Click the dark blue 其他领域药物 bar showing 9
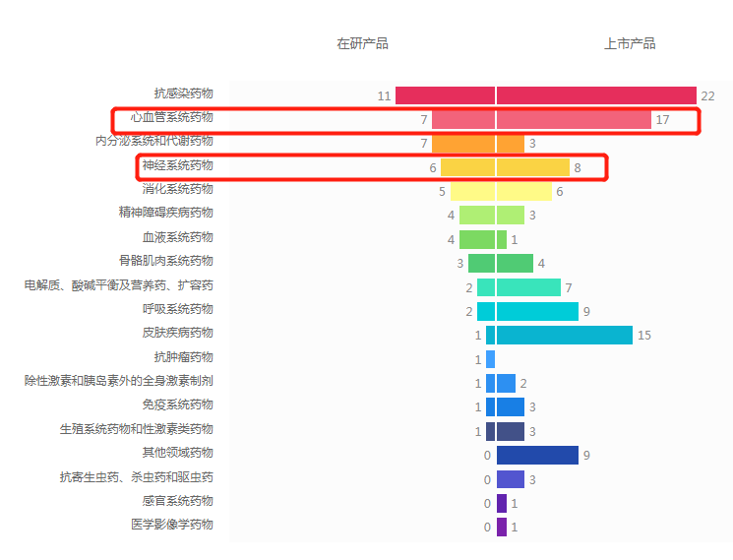The width and height of the screenshot is (733, 560). click(x=537, y=455)
